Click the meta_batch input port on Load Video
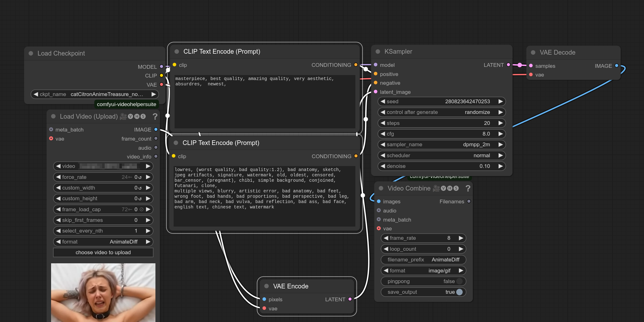The image size is (644, 322). coord(51,129)
